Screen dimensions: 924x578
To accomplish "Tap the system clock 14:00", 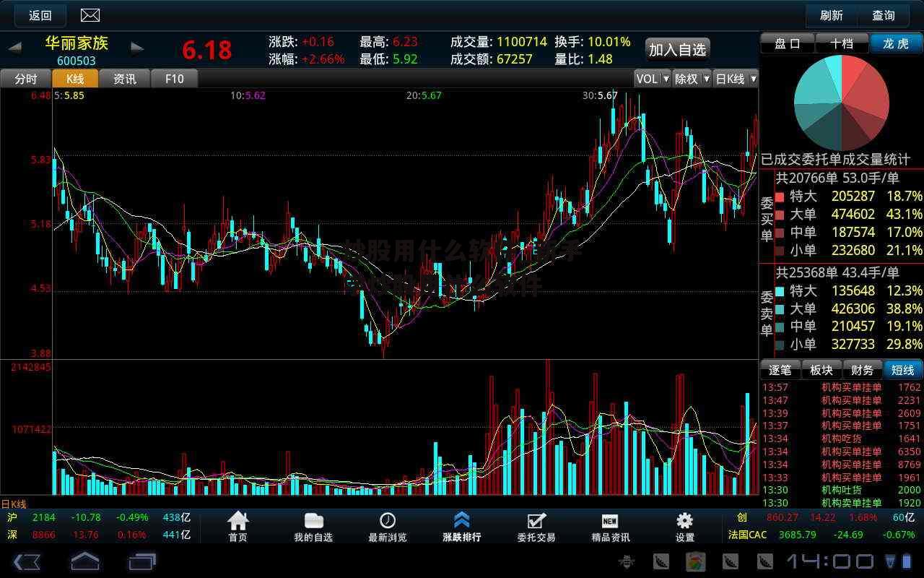I will click(829, 561).
